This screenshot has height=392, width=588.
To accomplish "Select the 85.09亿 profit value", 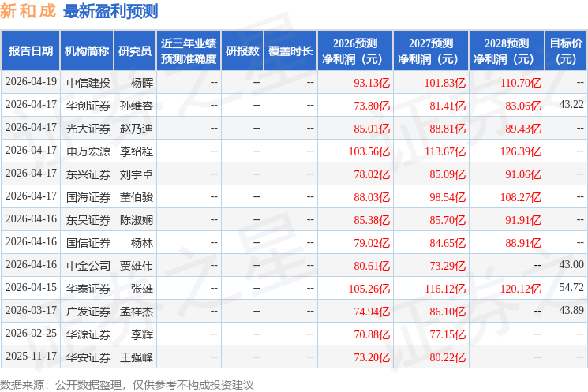I will tap(448, 174).
